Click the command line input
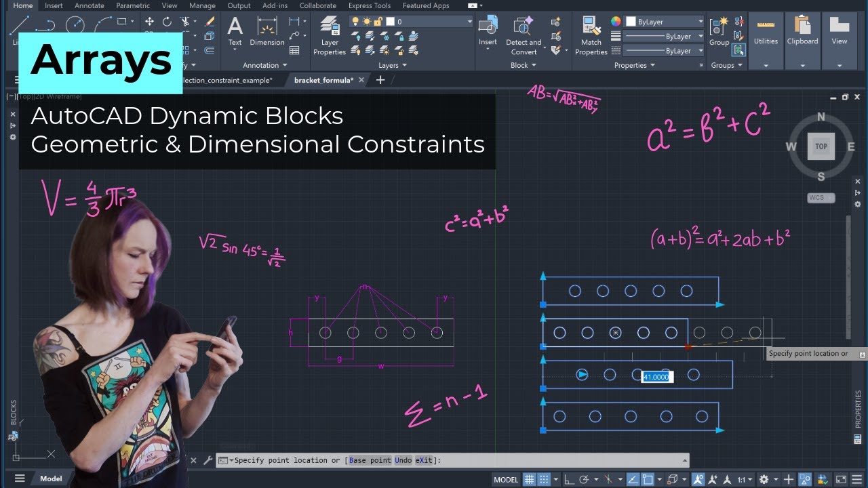This screenshot has height=488, width=868. click(452, 460)
